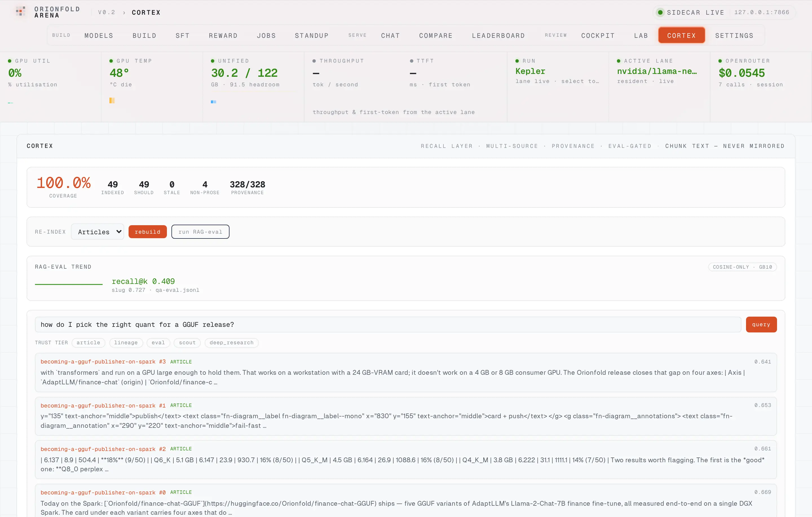Toggle the scout trust tier chip
This screenshot has height=517, width=812.
pyautogui.click(x=187, y=343)
